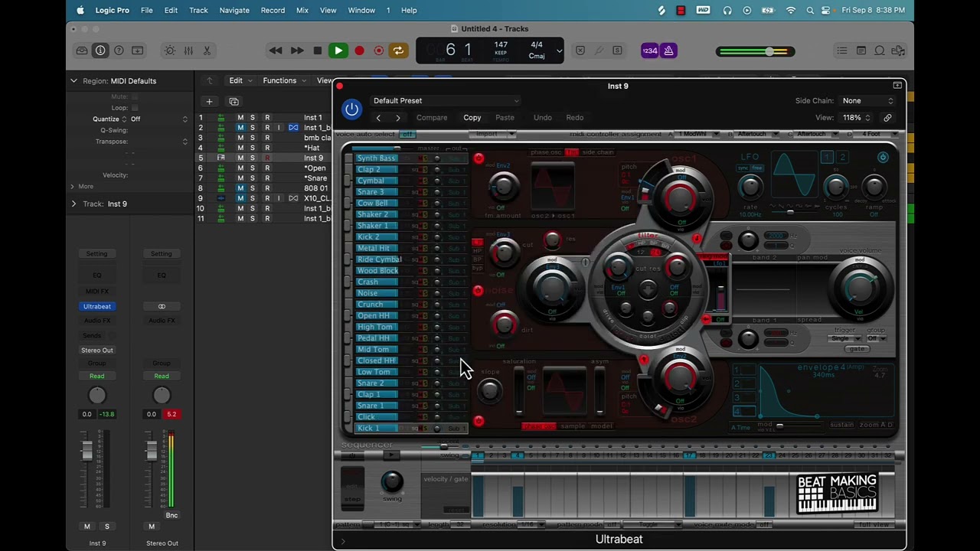The image size is (980, 551).
Task: Open the tracks area Functions menu
Action: (x=284, y=80)
